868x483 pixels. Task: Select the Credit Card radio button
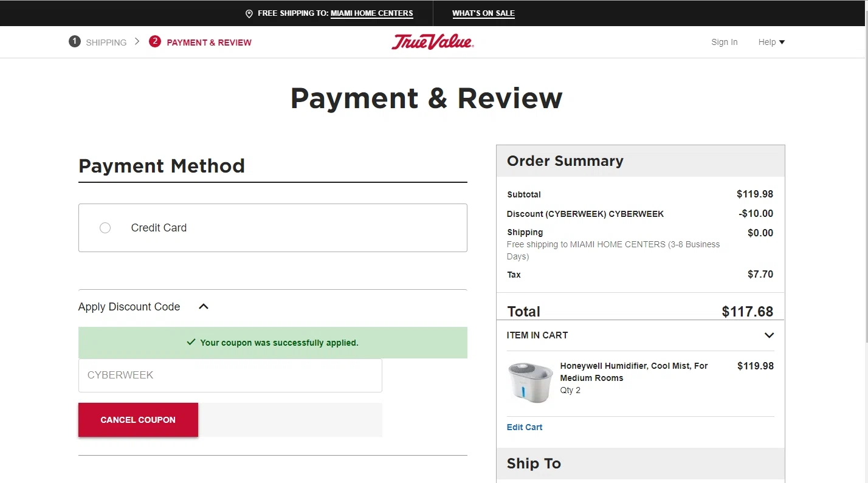click(x=105, y=228)
